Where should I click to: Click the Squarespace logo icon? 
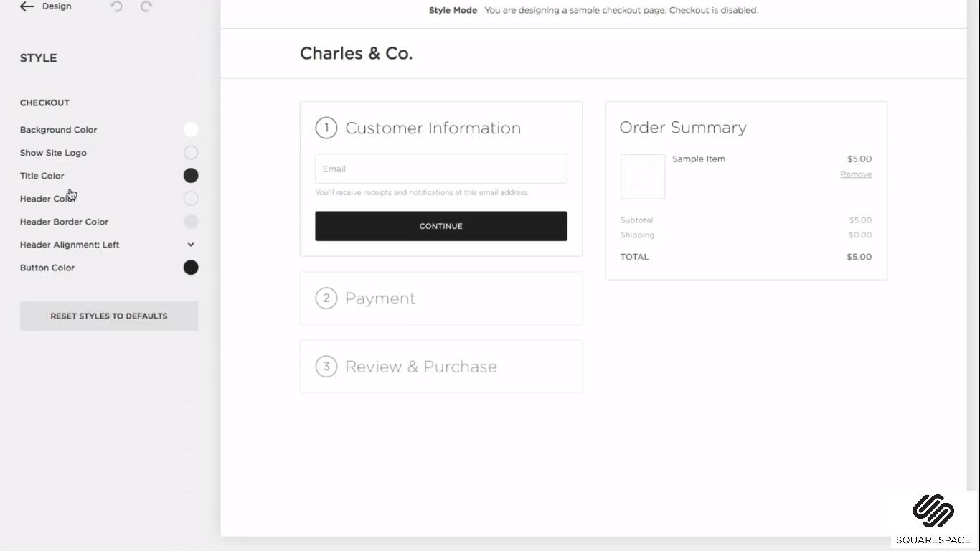933,511
